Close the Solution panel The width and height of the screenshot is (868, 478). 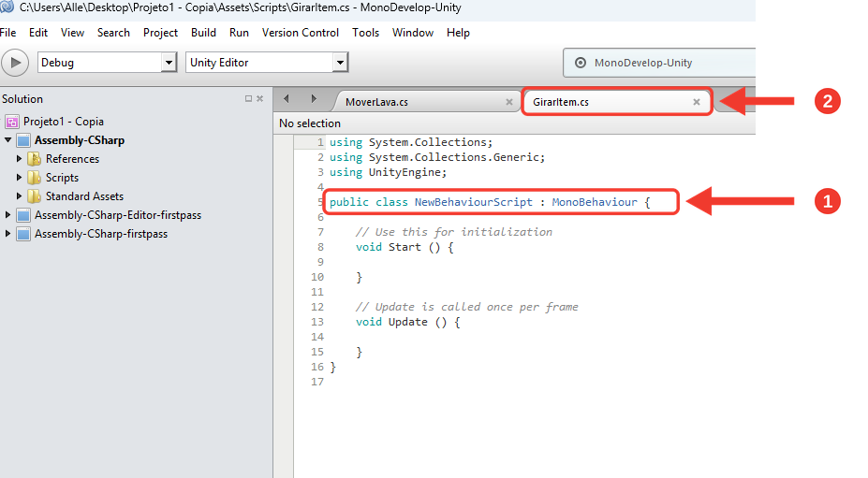click(259, 98)
